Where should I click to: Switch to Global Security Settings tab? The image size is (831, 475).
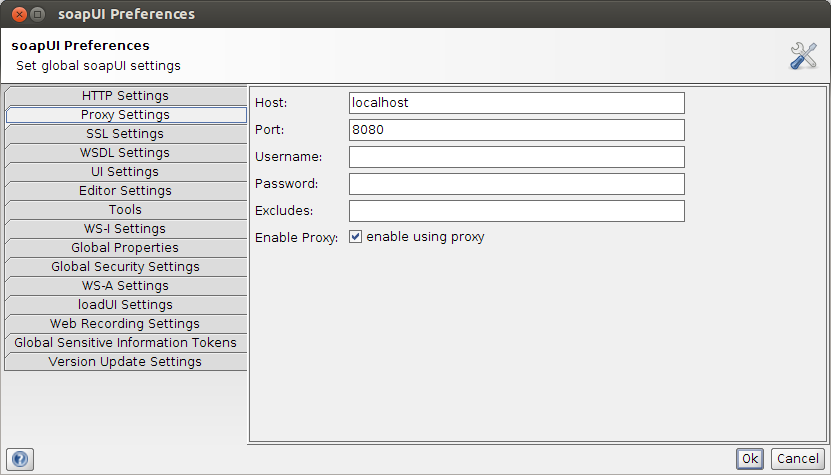(126, 267)
